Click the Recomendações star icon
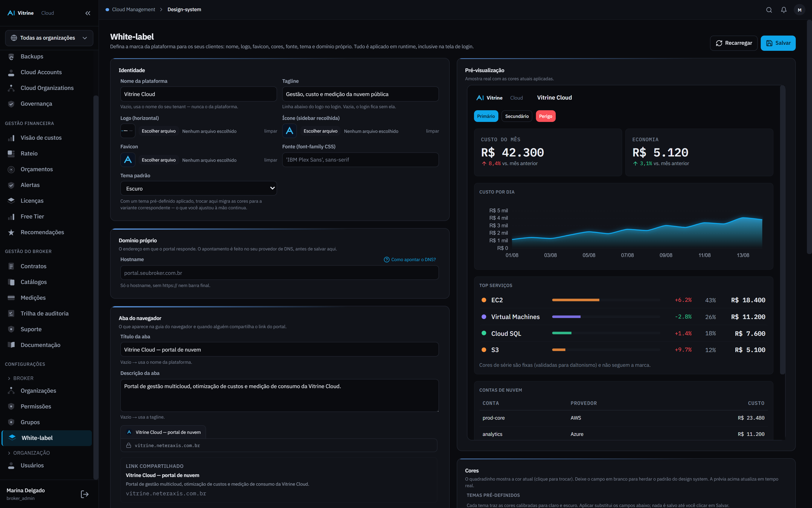This screenshot has height=508, width=812. [x=11, y=232]
